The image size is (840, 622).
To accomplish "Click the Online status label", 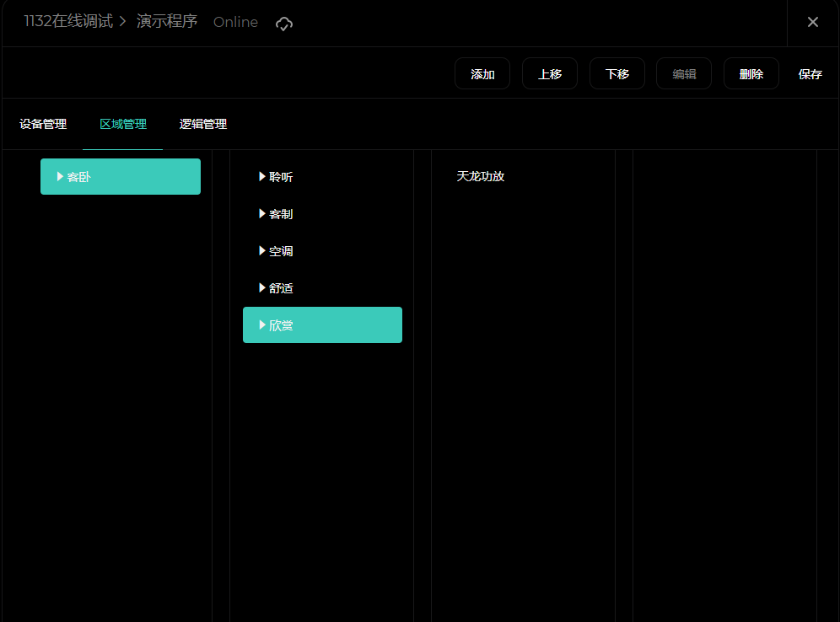I will point(235,22).
